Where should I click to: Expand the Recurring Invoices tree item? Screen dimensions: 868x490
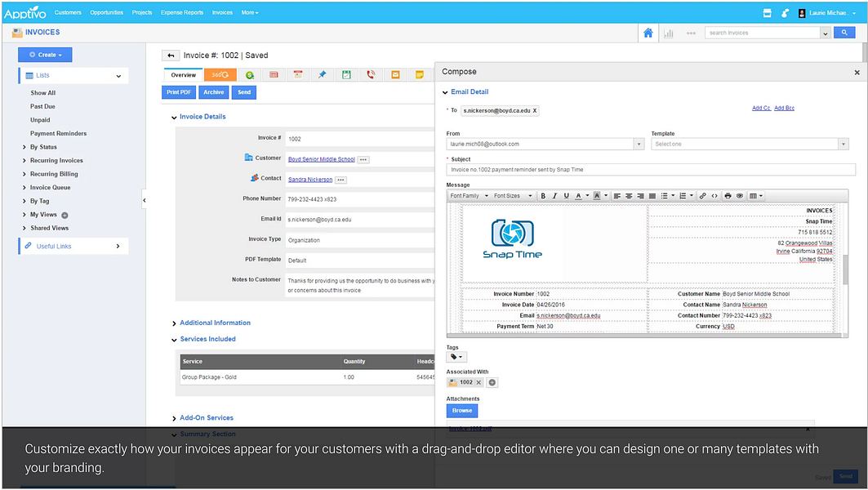pos(24,161)
